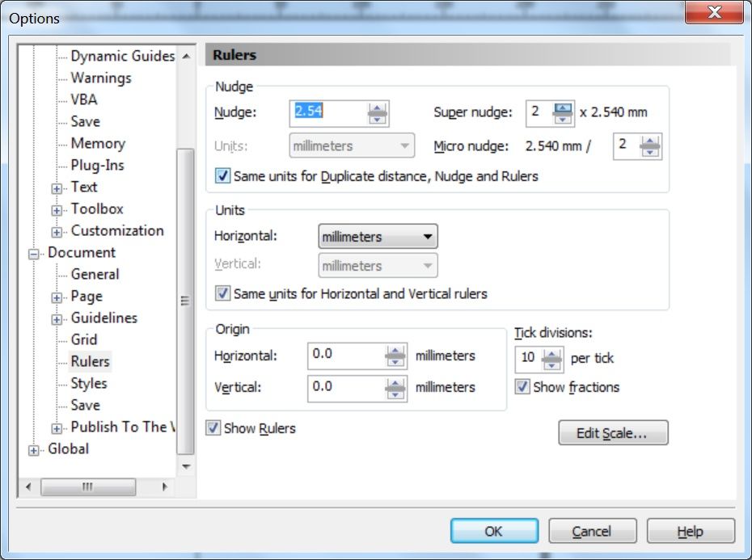
Task: Select Grid under Document
Action: 84,339
